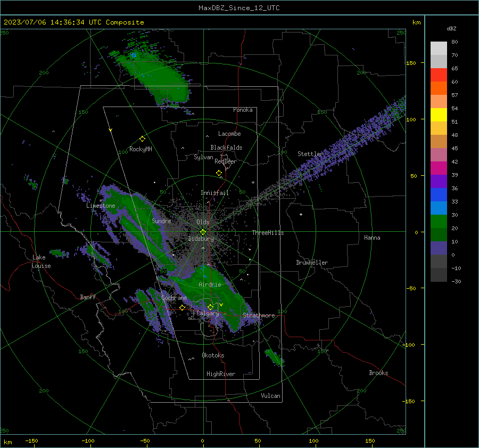This screenshot has width=479, height=448.
Task: Click the Vulcan city label
Action: tap(271, 396)
